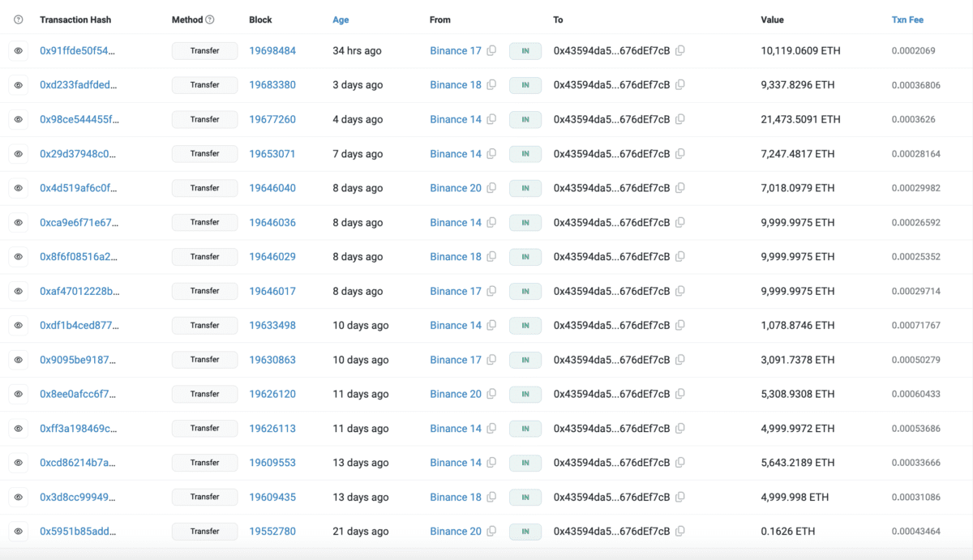
Task: Open transaction hash 0xd233fadfded
Action: [x=79, y=85]
